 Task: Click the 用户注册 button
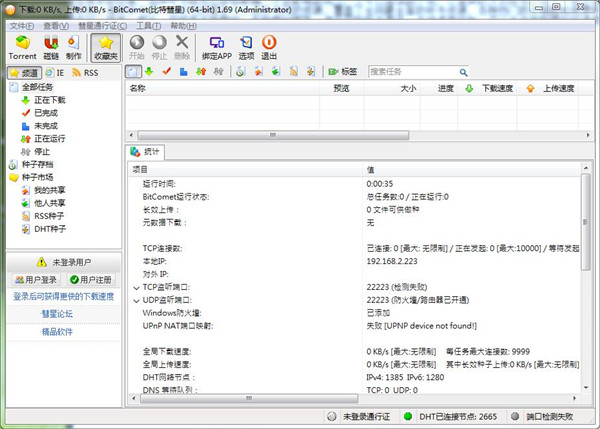pos(91,280)
